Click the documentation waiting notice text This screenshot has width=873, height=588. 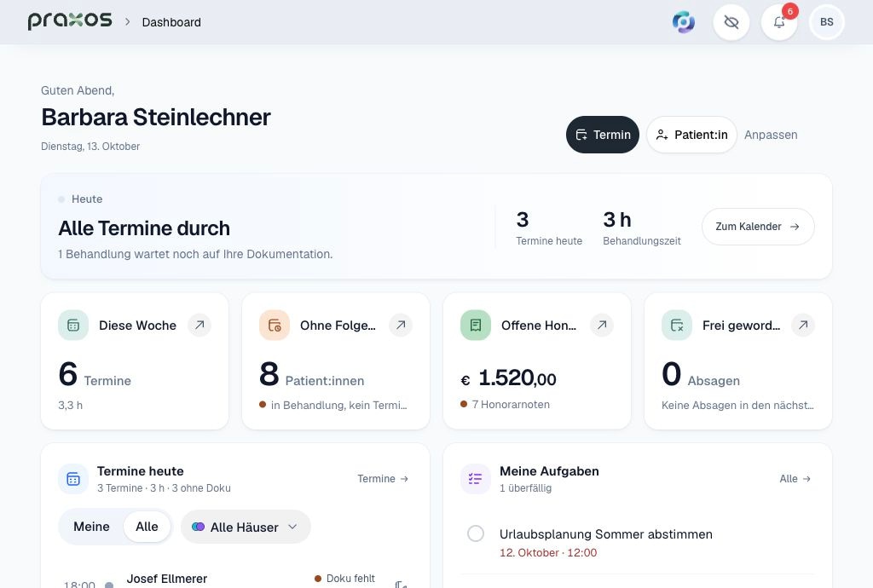click(195, 254)
